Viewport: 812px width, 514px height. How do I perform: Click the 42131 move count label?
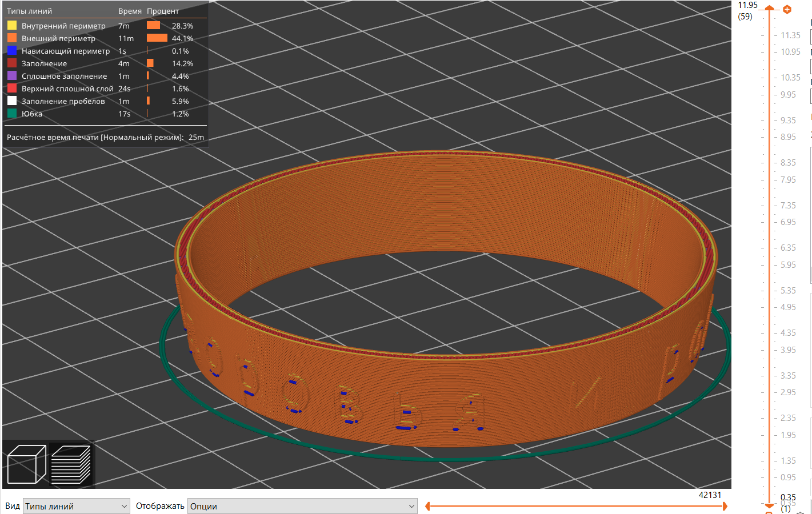tap(710, 495)
